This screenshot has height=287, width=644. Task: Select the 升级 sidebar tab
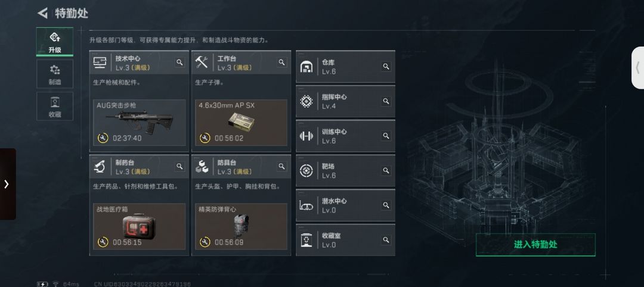(55, 42)
